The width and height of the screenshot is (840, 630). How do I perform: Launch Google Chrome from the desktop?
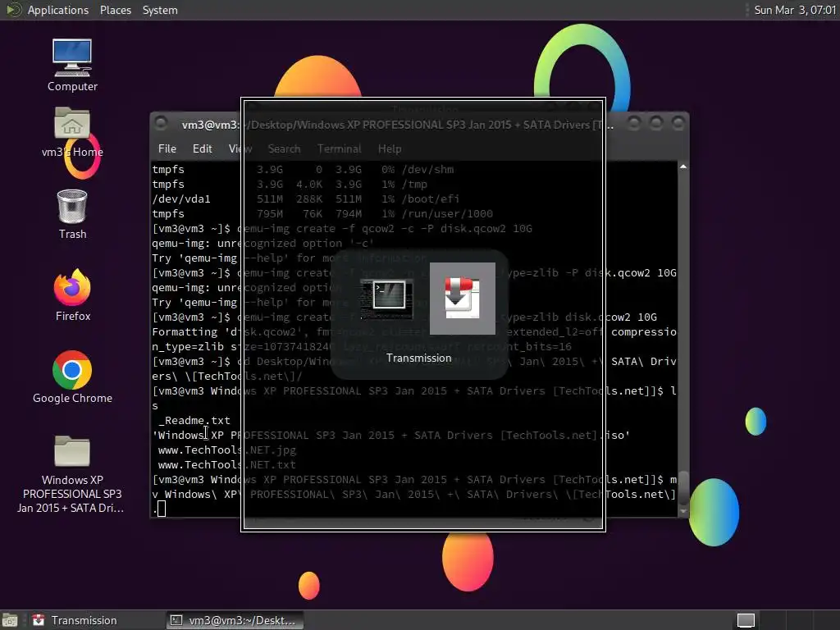point(72,377)
